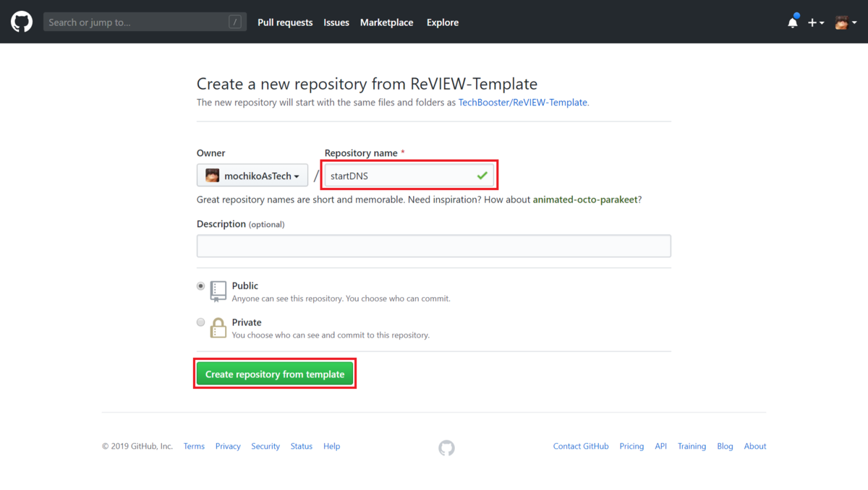Use suggested name animated-octo-parakeet
The image size is (868, 490).
click(585, 199)
